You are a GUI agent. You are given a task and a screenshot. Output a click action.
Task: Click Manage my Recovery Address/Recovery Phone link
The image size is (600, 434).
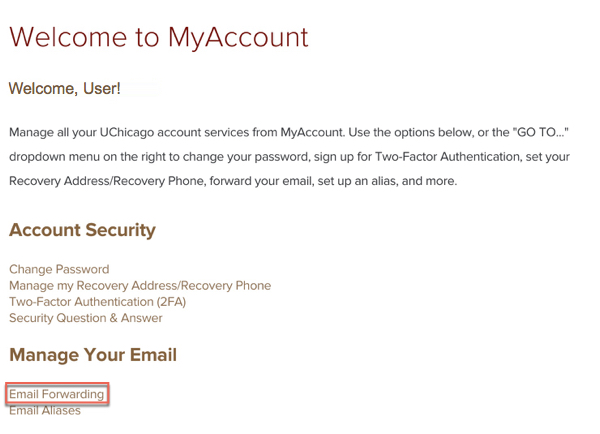point(140,285)
